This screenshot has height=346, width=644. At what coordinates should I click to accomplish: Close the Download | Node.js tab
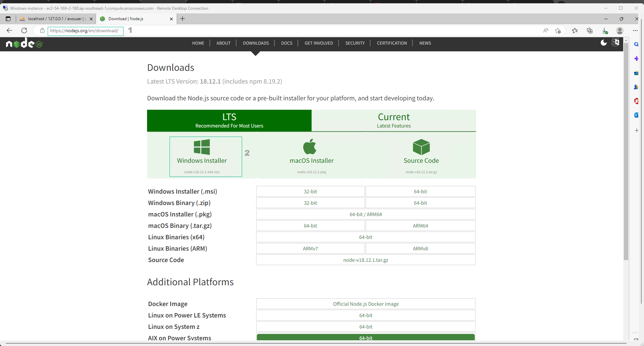pyautogui.click(x=171, y=19)
